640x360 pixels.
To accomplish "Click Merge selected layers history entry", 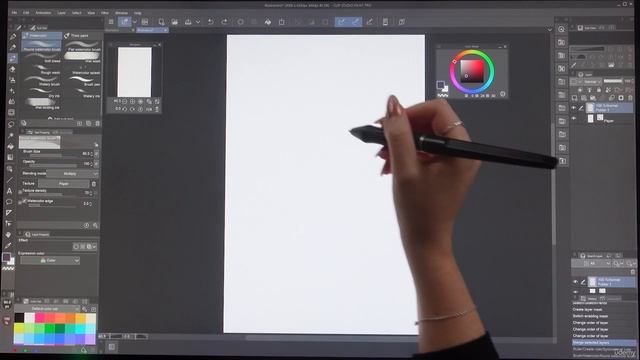I will click(603, 342).
